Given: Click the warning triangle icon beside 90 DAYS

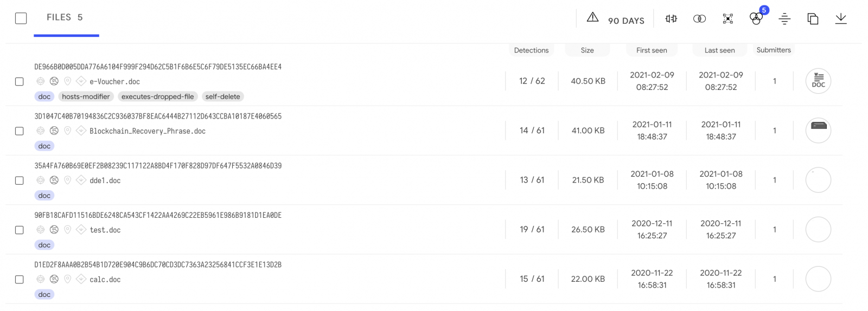Looking at the screenshot, I should (x=592, y=18).
